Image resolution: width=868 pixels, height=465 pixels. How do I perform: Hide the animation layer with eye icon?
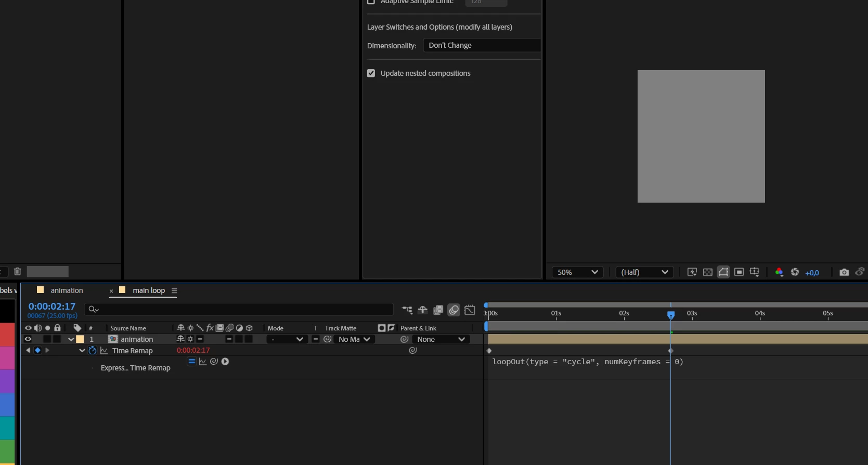tap(28, 339)
